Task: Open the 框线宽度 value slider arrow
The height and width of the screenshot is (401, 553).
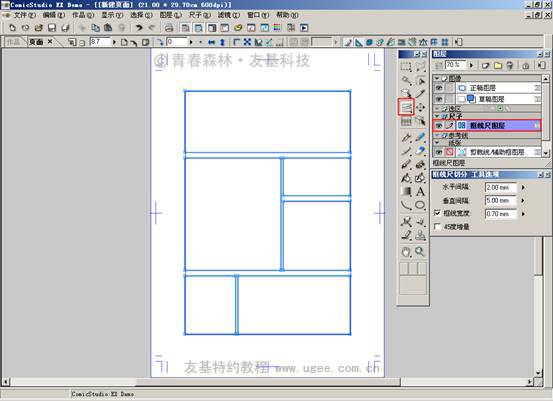Action: point(523,214)
